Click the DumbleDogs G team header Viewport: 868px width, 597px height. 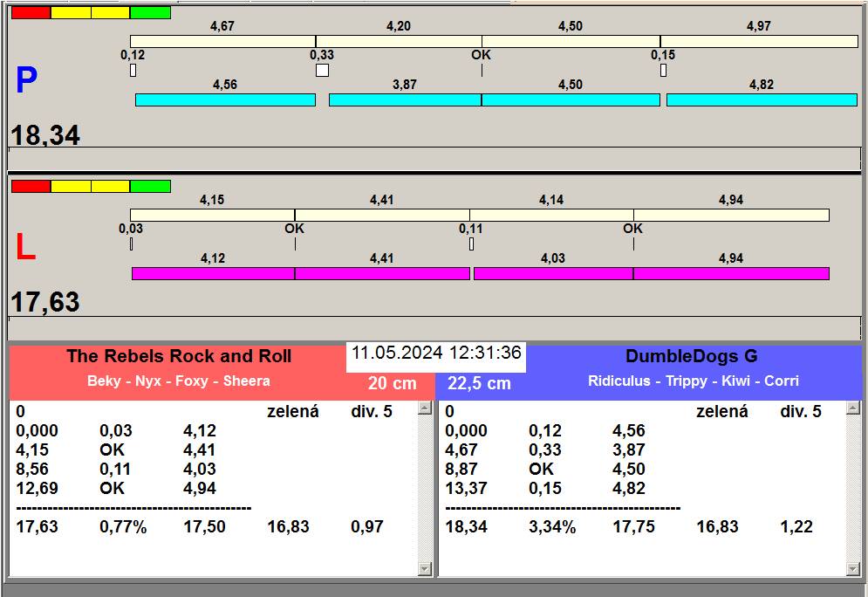tap(692, 356)
